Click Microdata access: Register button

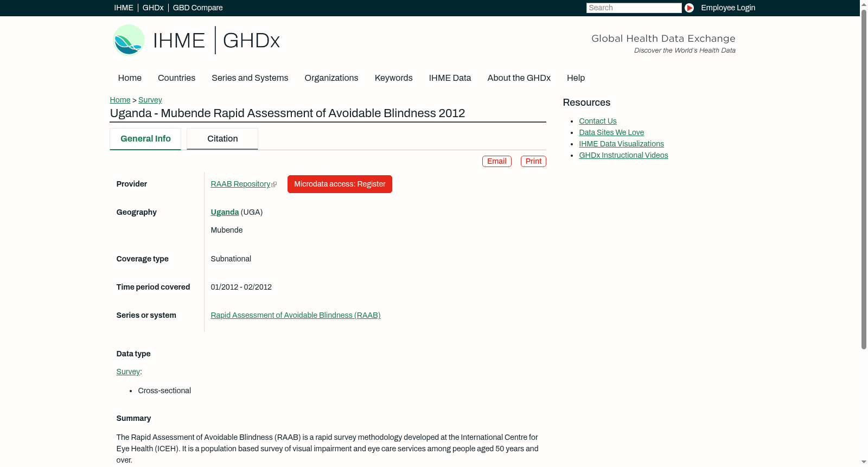(x=340, y=184)
